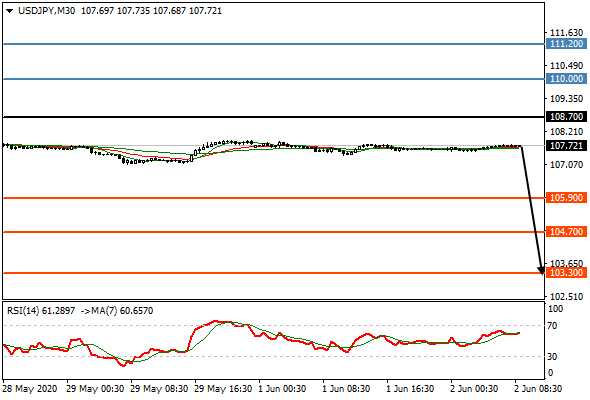Viewport: 590px width, 400px height.
Task: Select the black 108.700 level label
Action: coord(566,117)
